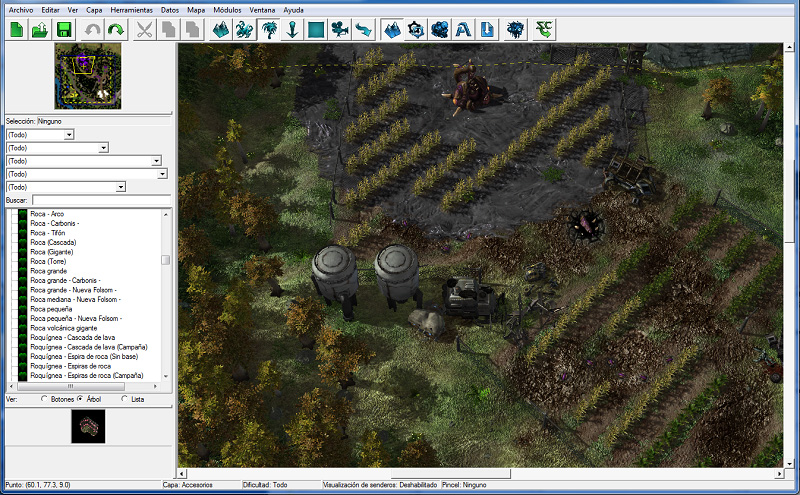800x495 pixels.
Task: Click map viewport scroll left arrow
Action: [x=182, y=474]
